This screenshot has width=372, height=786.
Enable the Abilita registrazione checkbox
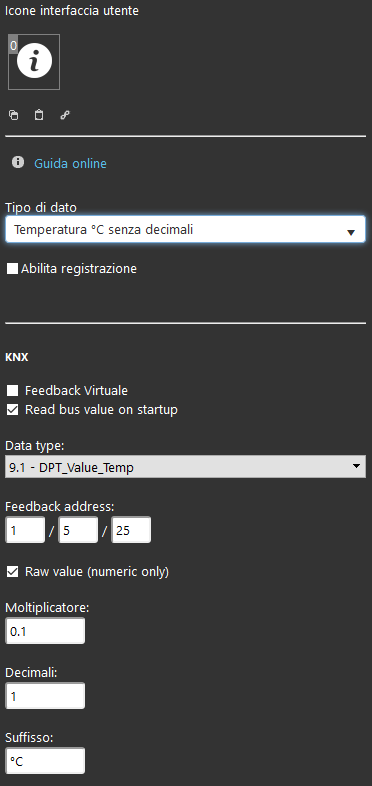coord(12,269)
